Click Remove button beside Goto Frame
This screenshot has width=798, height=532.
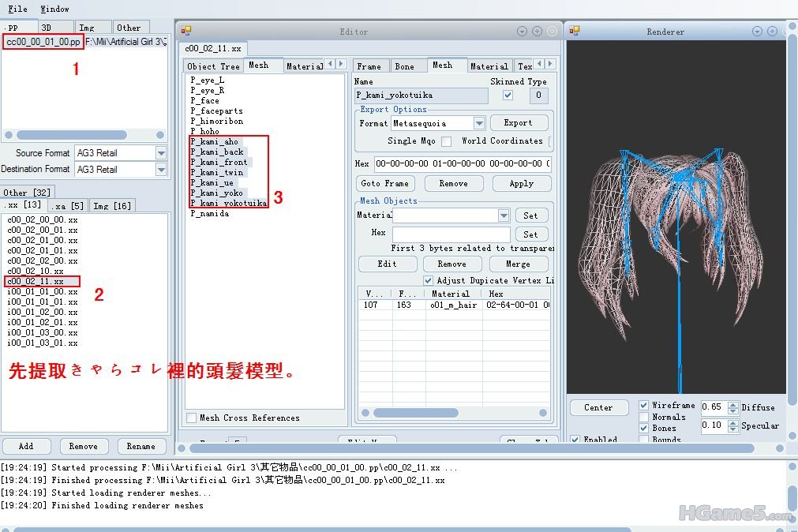tap(453, 183)
